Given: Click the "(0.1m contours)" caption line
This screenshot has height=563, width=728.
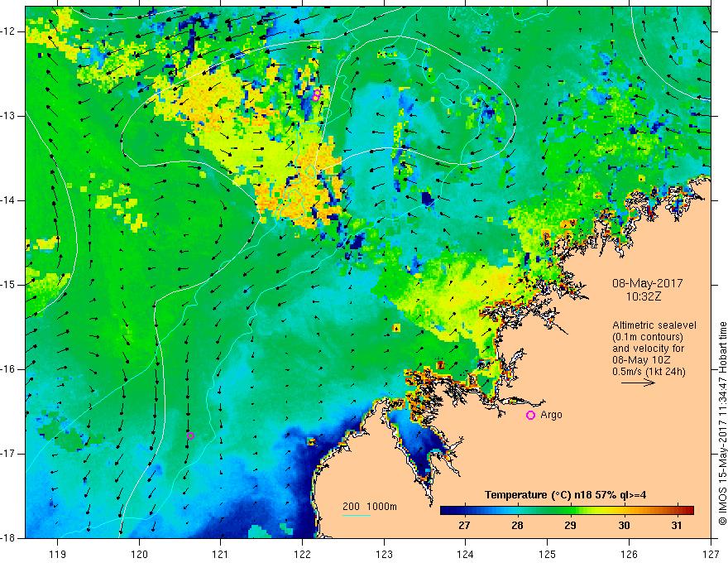Looking at the screenshot, I should coord(648,337).
